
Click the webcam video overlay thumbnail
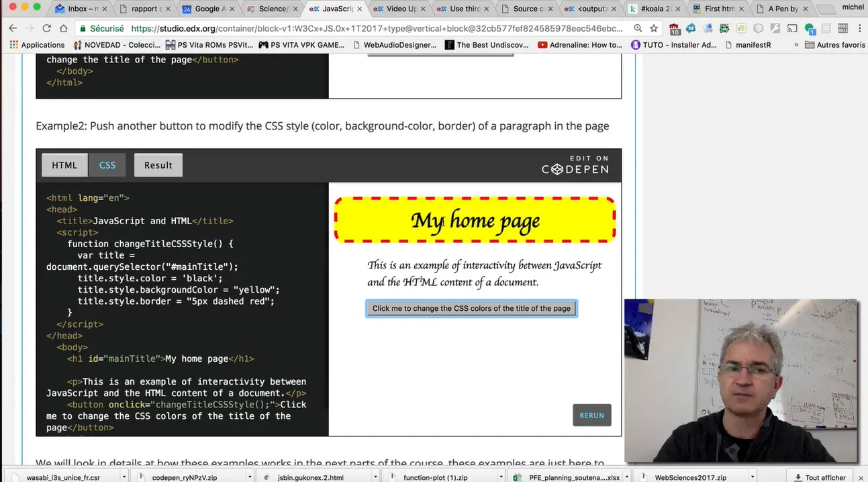(x=741, y=381)
